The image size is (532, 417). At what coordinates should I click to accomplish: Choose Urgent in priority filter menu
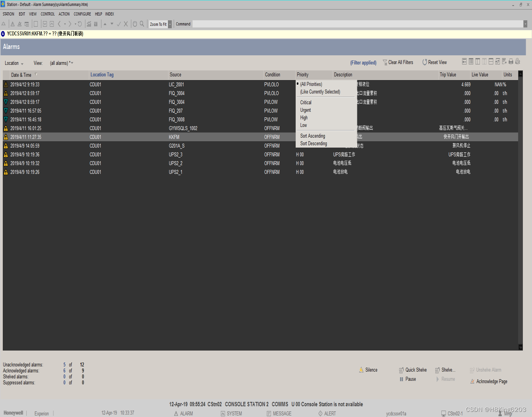click(306, 110)
